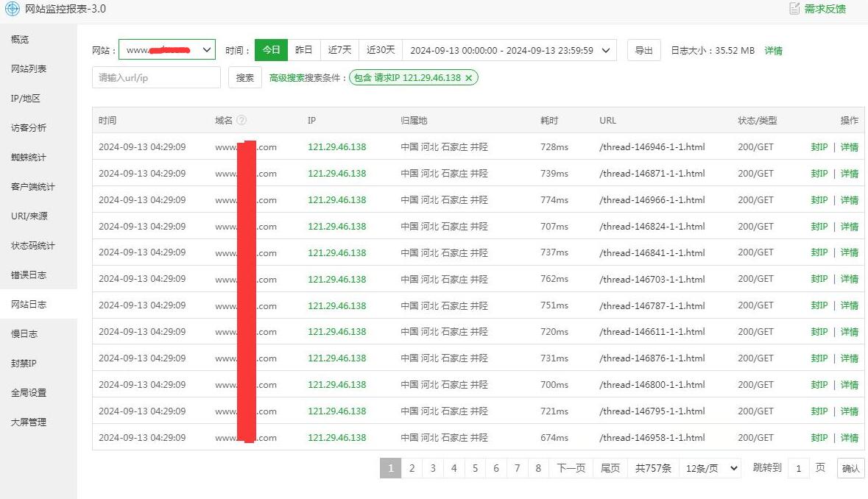Go to page 3
This screenshot has width=868, height=499.
pyautogui.click(x=433, y=469)
